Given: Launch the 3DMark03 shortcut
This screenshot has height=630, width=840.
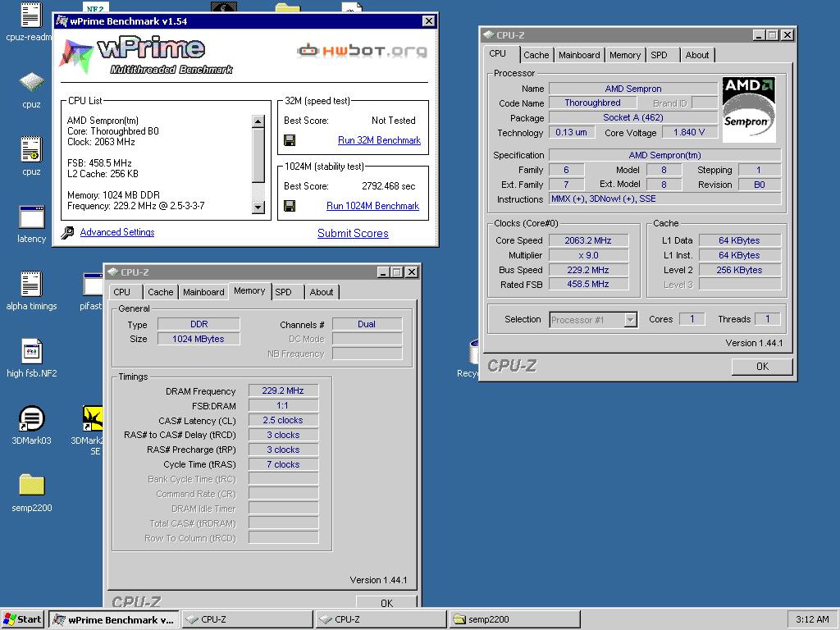Looking at the screenshot, I should click(31, 419).
